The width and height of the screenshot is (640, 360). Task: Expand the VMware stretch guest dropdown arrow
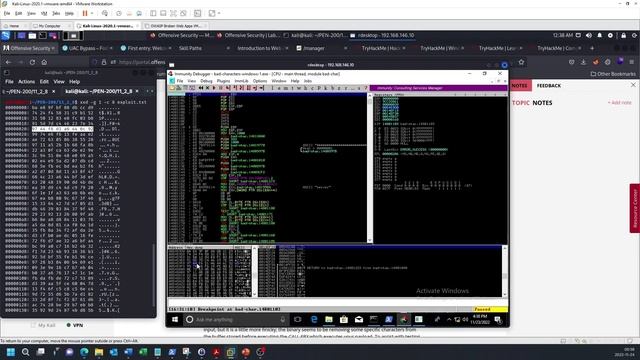tap(219, 13)
